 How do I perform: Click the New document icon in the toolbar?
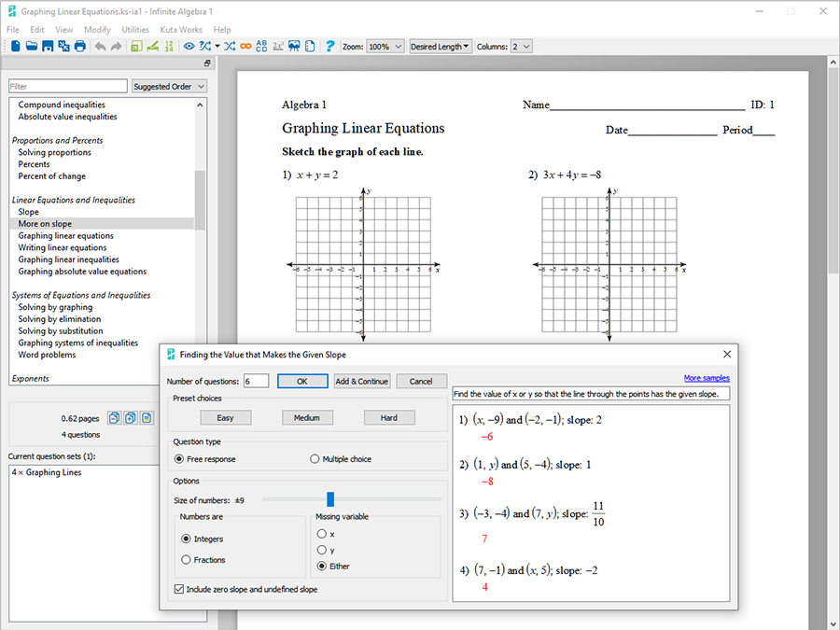tap(16, 47)
